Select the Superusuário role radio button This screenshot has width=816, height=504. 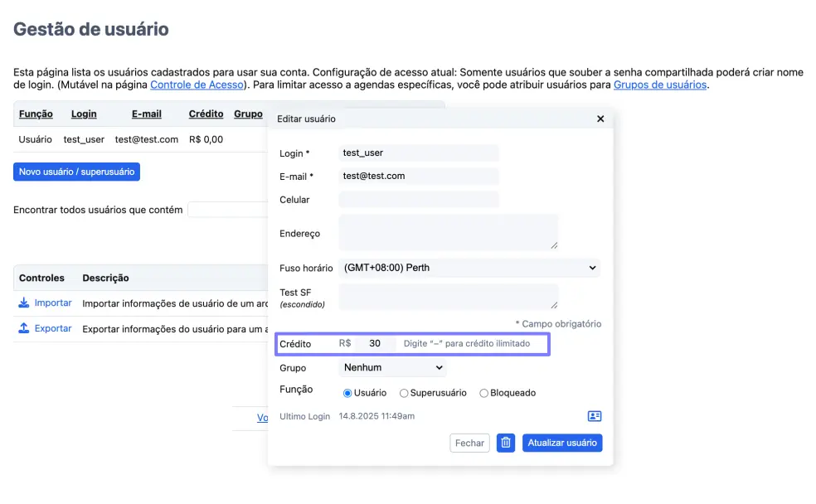[x=404, y=393]
